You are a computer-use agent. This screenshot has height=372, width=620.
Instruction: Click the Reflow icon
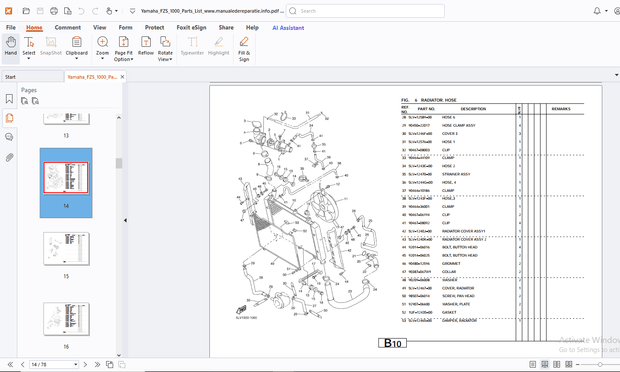146,46
